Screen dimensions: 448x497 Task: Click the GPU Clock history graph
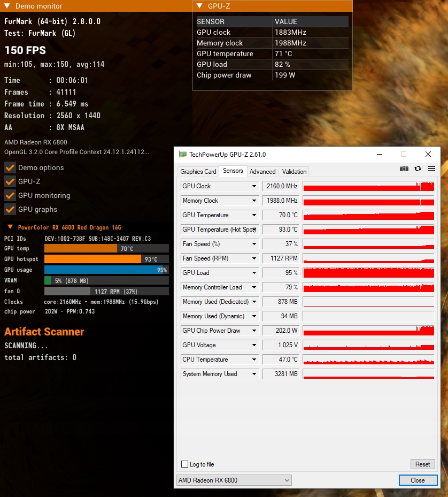368,186
